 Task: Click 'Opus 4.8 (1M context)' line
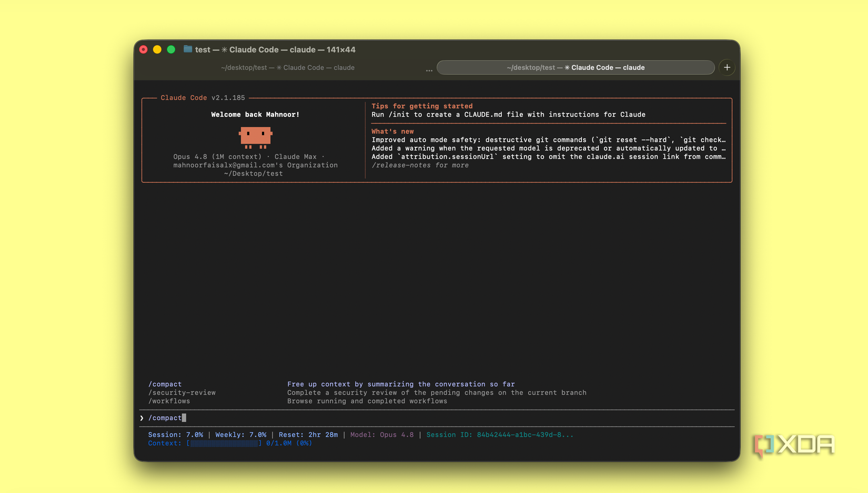[249, 157]
